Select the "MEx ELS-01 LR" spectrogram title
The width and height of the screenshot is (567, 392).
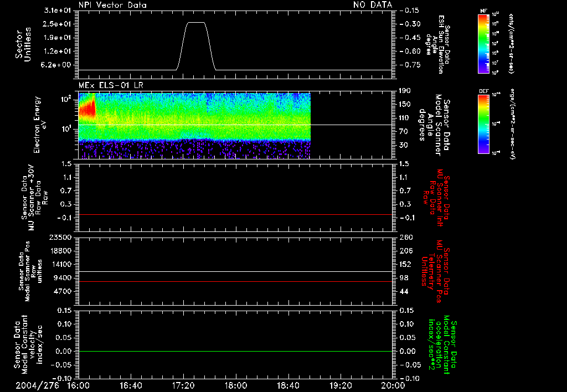click(111, 86)
